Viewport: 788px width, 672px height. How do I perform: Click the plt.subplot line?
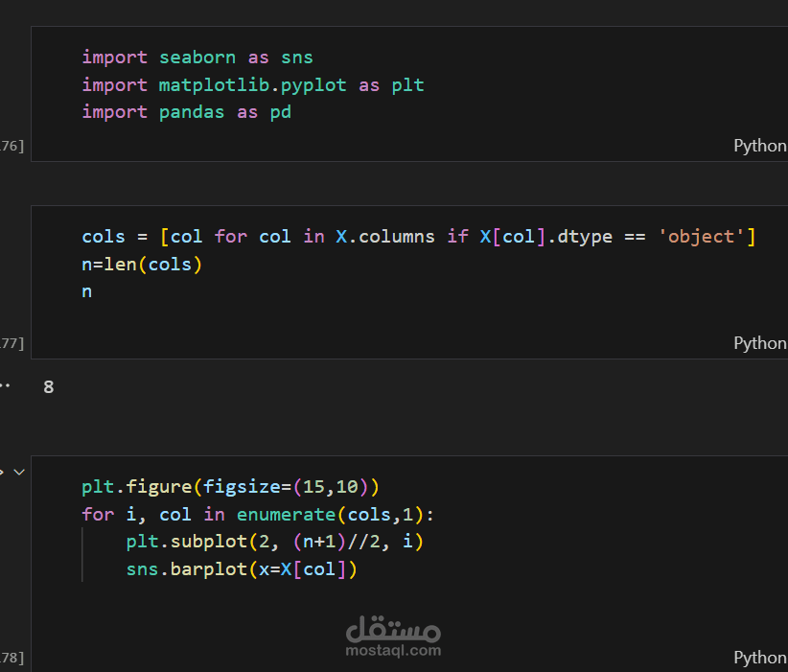point(275,542)
